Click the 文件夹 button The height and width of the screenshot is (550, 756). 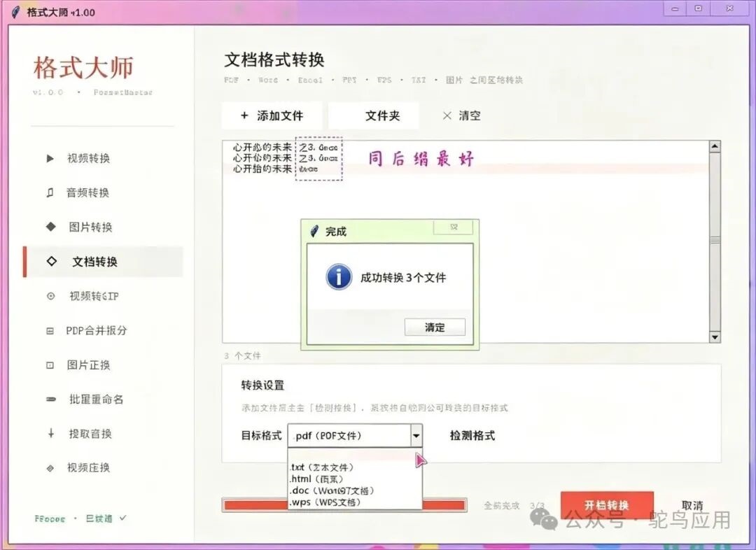(374, 115)
